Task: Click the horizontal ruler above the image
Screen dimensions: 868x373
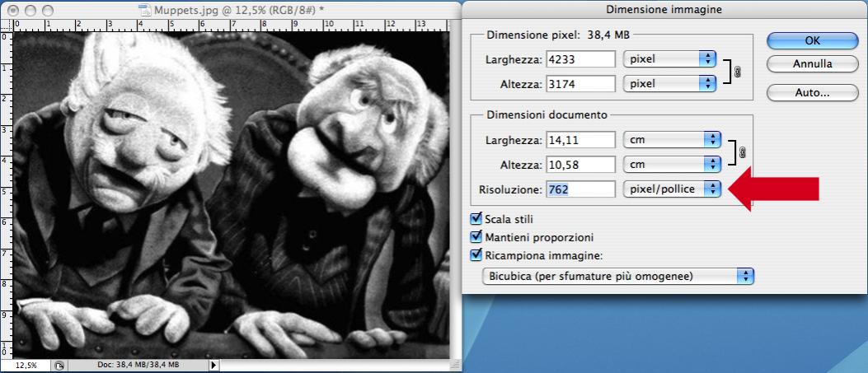Action: (231, 25)
